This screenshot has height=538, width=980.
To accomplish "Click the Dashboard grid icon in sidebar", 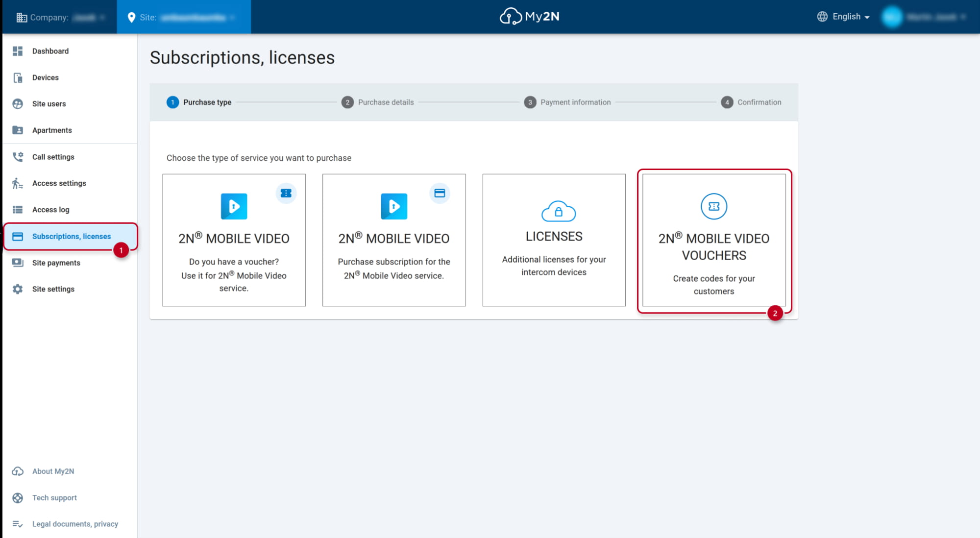I will tap(18, 51).
